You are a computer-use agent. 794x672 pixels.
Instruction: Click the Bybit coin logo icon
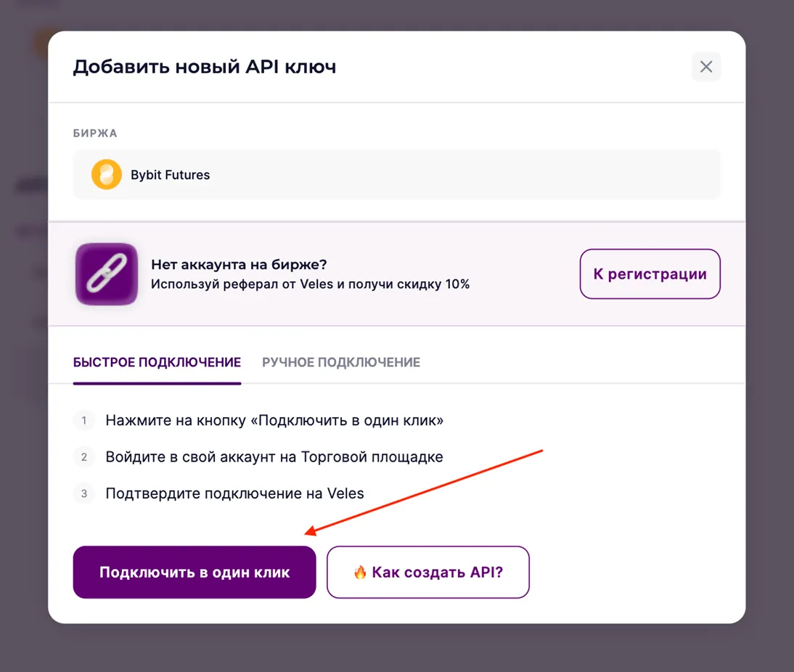pyautogui.click(x=106, y=175)
